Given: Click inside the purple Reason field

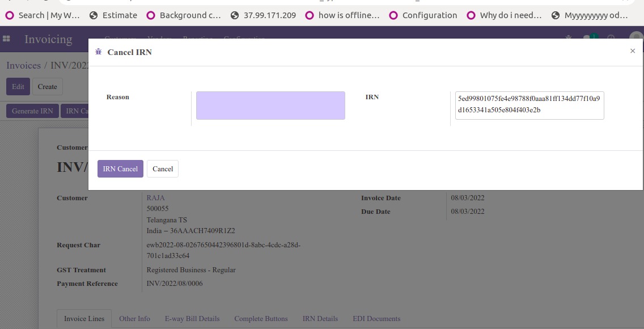Looking at the screenshot, I should click(x=270, y=105).
